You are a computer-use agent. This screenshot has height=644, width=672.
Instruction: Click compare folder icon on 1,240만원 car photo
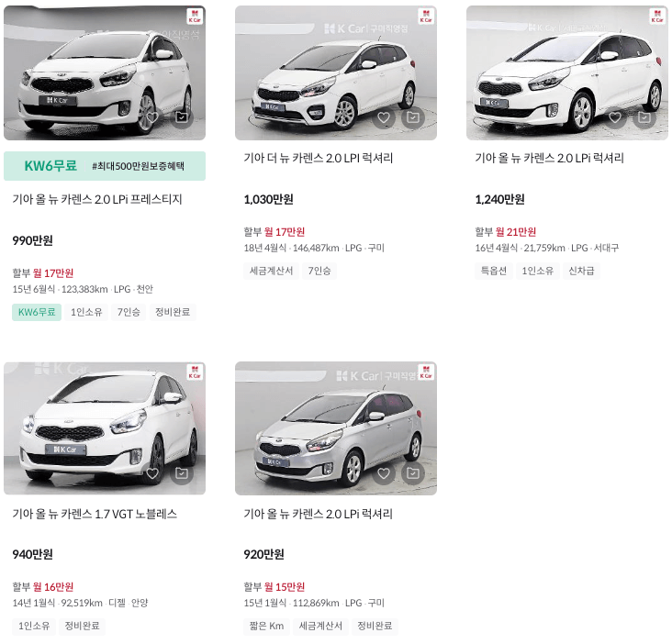pos(644,117)
